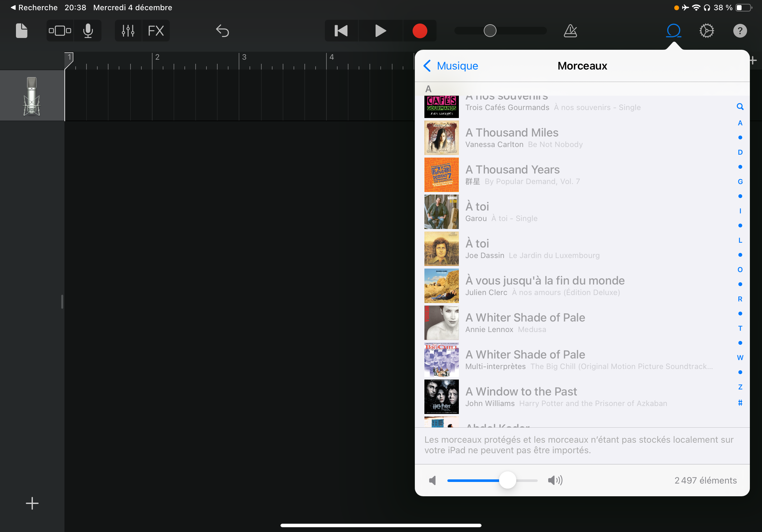Select Trois Cafés Gourmands song row
Viewport: 762px width, 532px height.
pyautogui.click(x=577, y=107)
